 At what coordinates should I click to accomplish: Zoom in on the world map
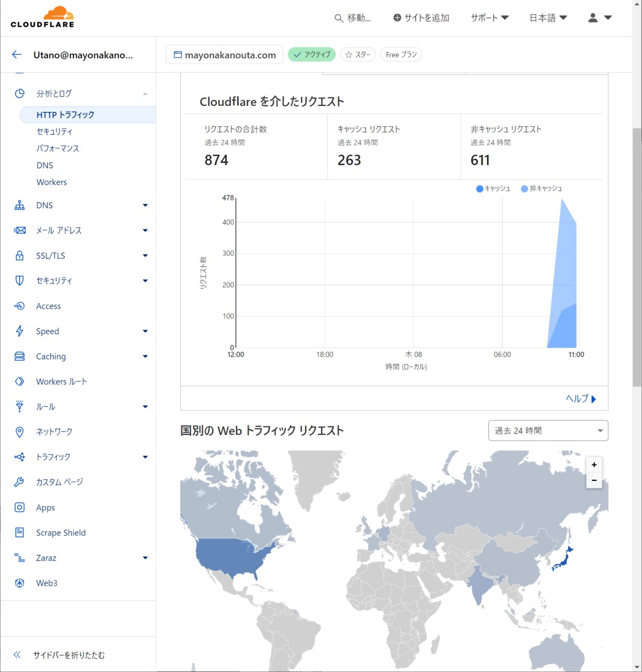point(594,465)
